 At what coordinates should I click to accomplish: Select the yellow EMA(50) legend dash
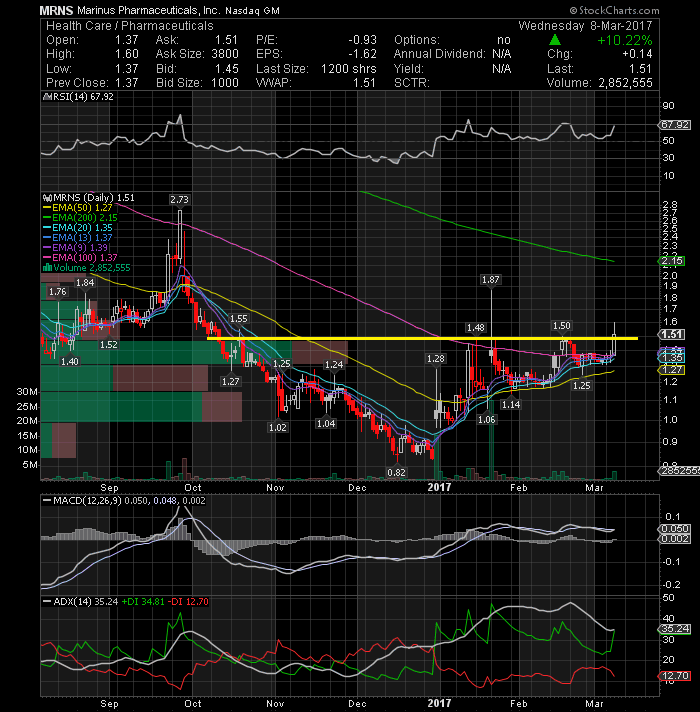47,208
